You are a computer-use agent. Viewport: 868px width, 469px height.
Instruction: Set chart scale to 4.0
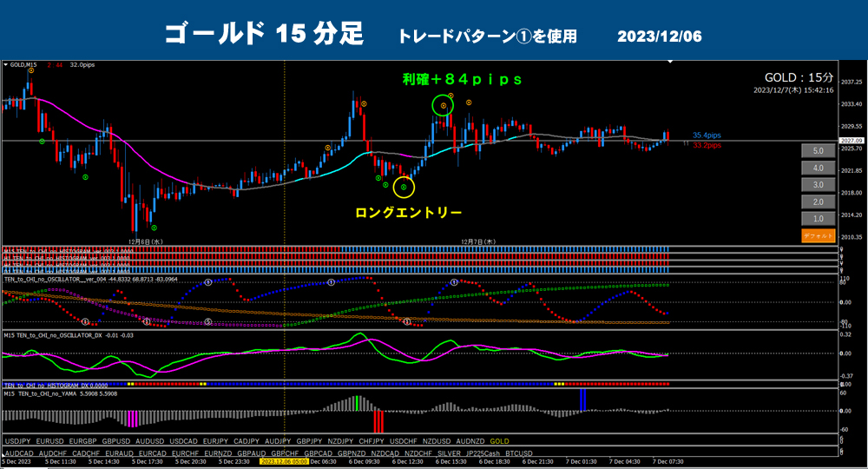point(819,168)
